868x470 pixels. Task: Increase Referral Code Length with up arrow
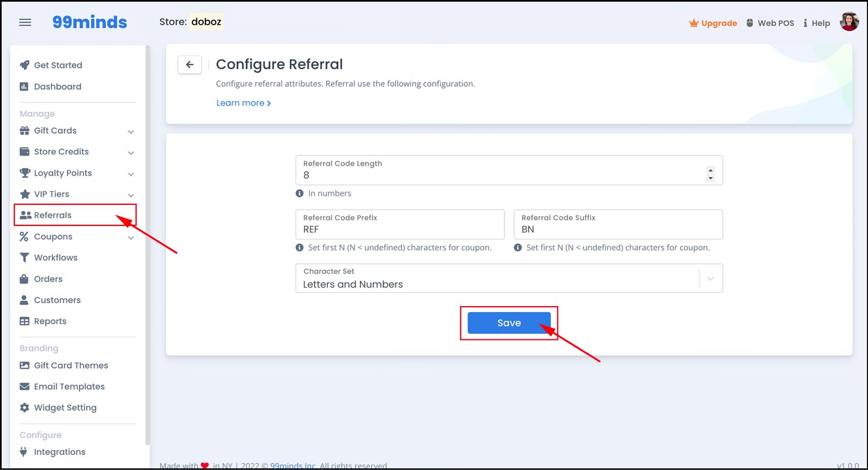[711, 171]
